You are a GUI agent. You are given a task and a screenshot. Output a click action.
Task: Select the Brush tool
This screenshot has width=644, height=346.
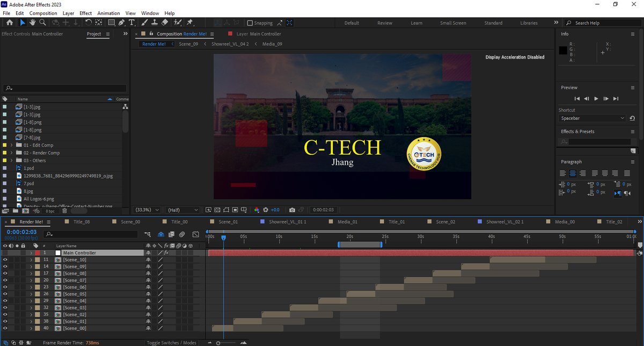tap(145, 23)
